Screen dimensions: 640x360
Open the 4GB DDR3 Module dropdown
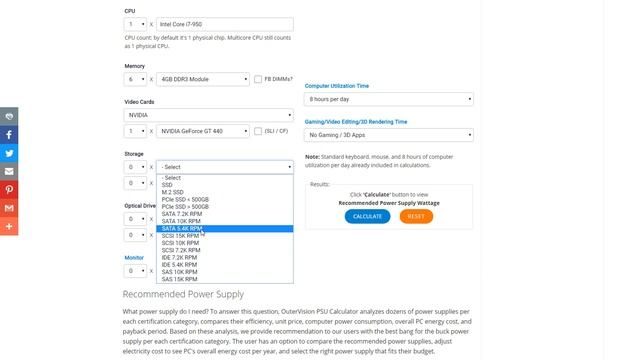[x=203, y=79]
